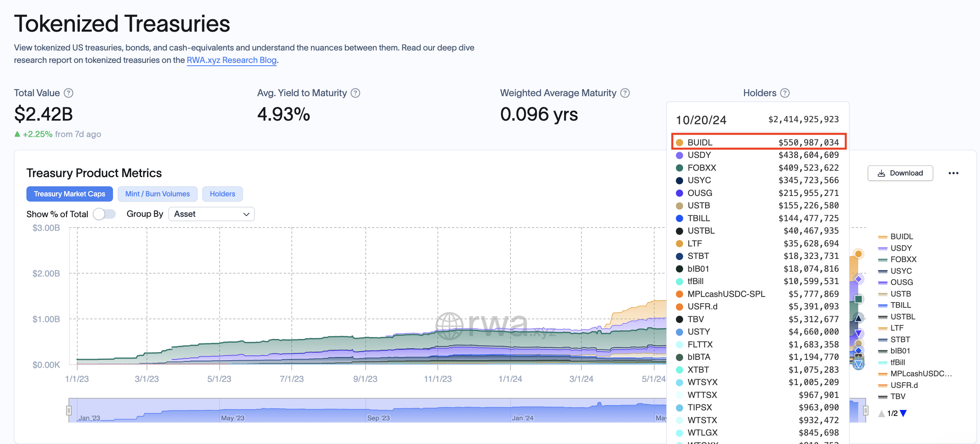Toggle OUSG series visibility in legend
The image size is (980, 444).
901,282
